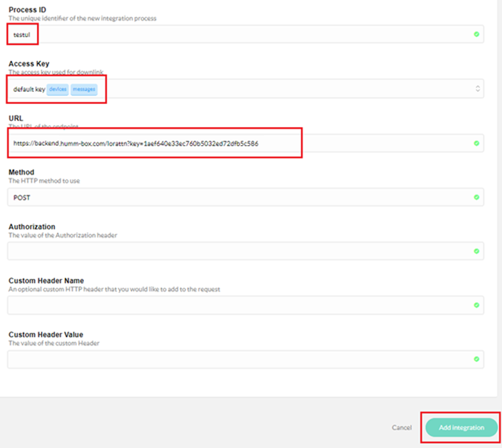Image resolution: width=502 pixels, height=448 pixels.
Task: Click the 'Custom Header Value' field label
Action: coord(46,334)
